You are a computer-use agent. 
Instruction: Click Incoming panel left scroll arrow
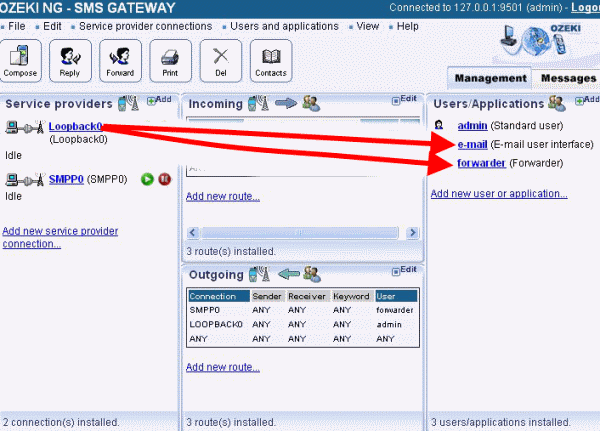click(193, 232)
